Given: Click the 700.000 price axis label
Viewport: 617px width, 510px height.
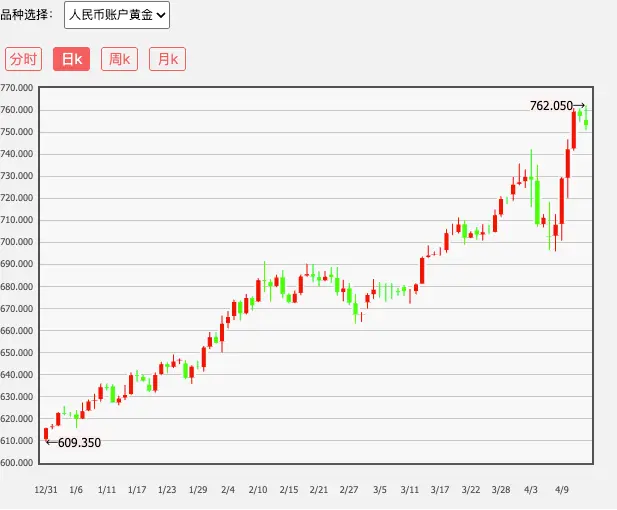Looking at the screenshot, I should [x=18, y=242].
